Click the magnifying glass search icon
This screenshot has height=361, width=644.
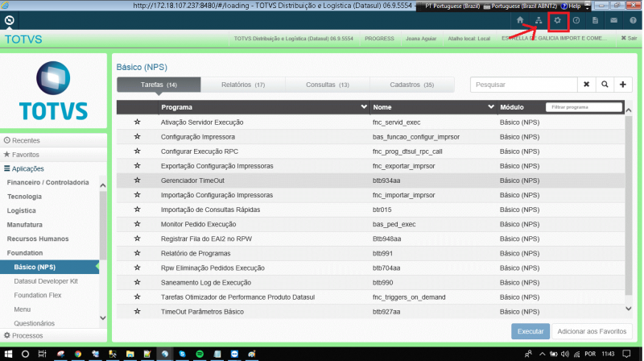tap(605, 85)
